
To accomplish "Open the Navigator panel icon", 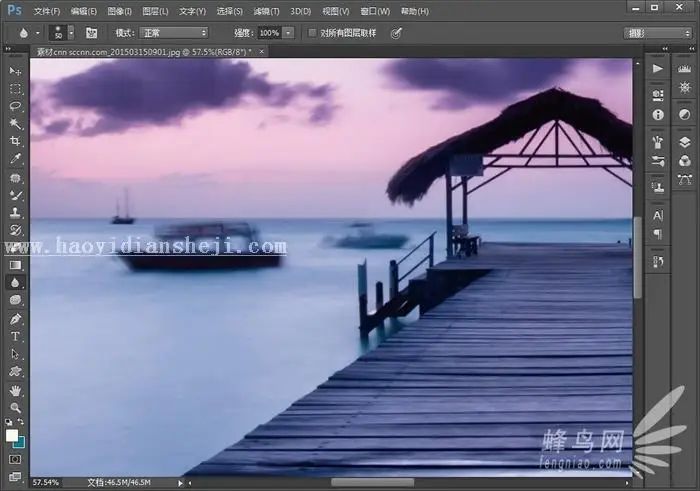I will pyautogui.click(x=684, y=87).
